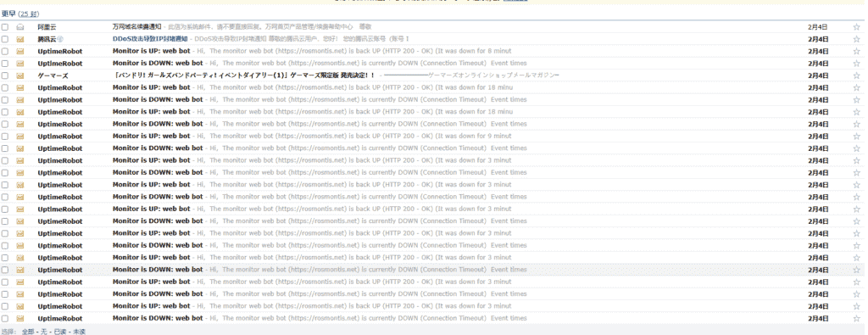Deselect mails via 无 link
868x335 pixels.
(x=43, y=331)
